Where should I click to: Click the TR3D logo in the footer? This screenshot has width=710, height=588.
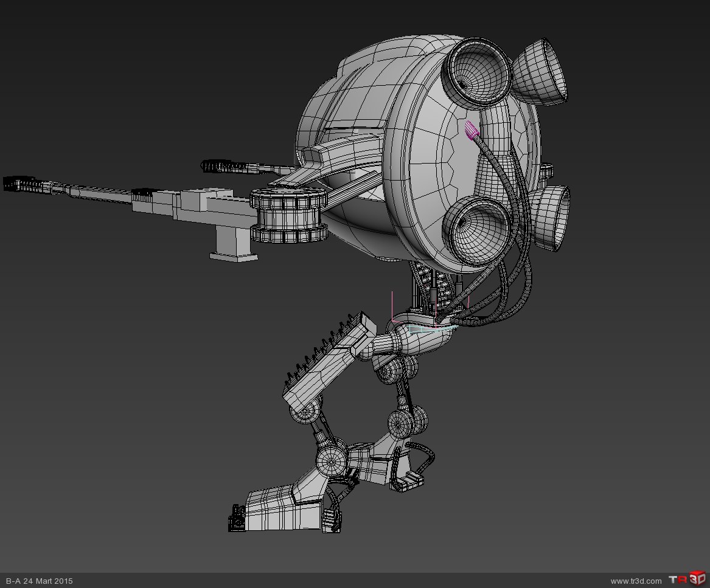[687, 579]
